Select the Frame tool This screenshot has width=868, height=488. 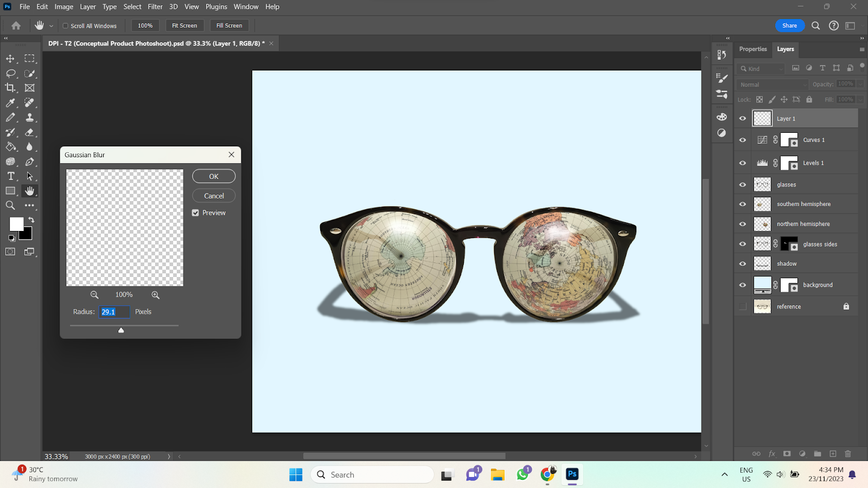[x=30, y=88]
